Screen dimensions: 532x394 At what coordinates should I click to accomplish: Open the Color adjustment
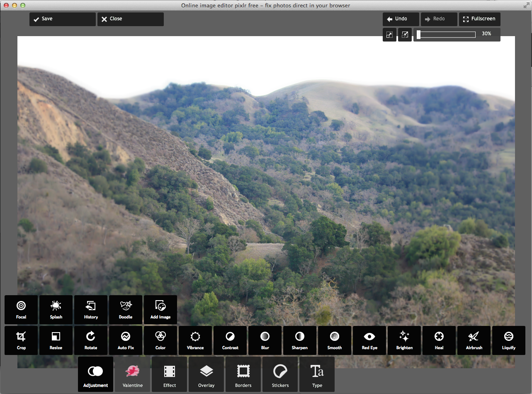[x=160, y=340]
